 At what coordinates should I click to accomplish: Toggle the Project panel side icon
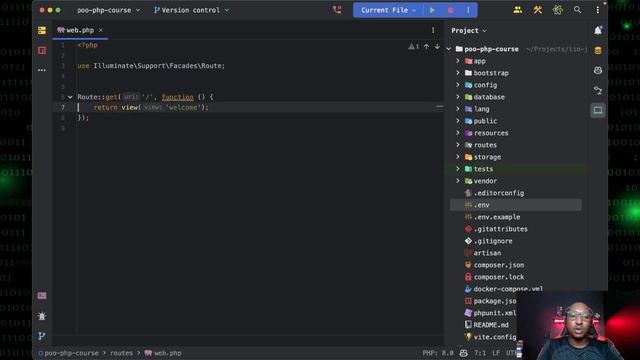click(x=598, y=110)
